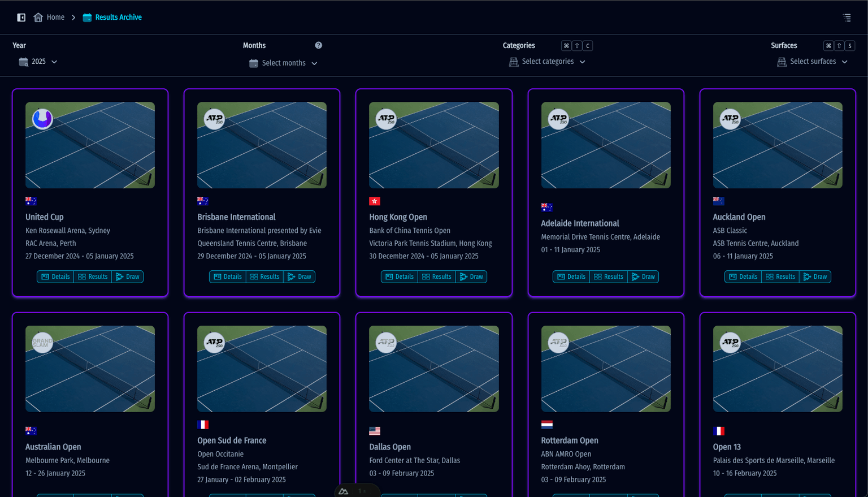Screen dimensions: 868x497
Task: Click the Australian Open title text
Action: pos(53,447)
